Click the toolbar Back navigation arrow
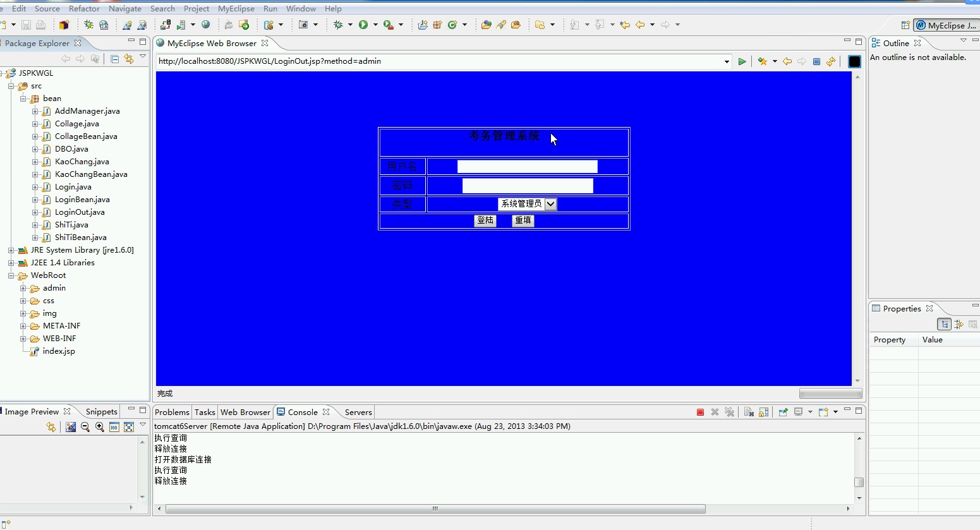 640,25
